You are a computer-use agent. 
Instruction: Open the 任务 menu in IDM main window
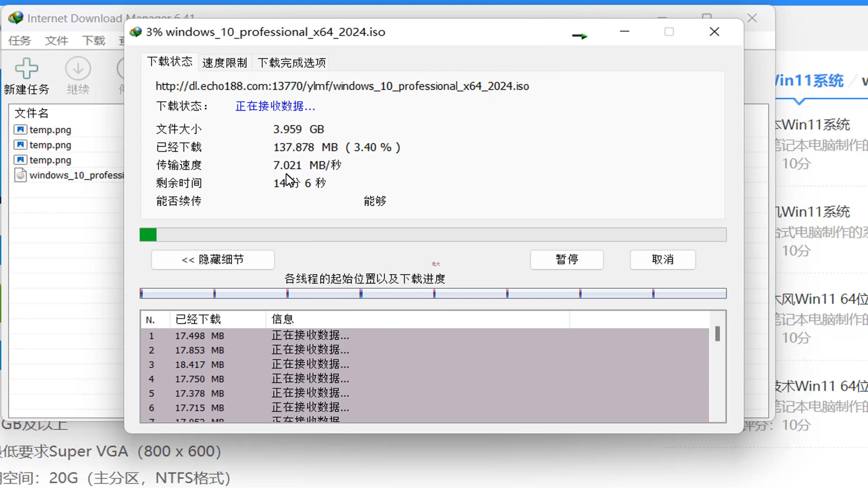(19, 41)
